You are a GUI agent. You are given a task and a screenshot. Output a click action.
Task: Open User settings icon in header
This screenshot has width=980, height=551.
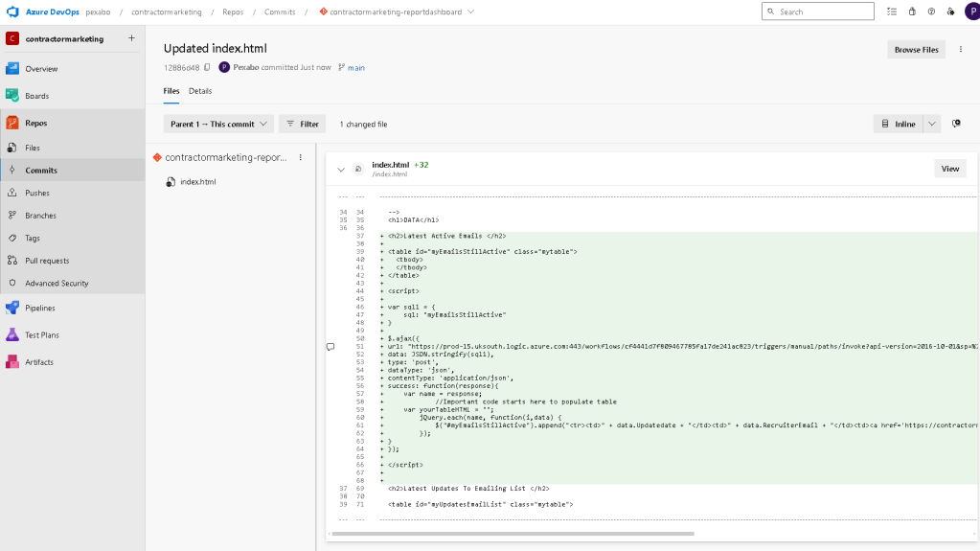[950, 11]
